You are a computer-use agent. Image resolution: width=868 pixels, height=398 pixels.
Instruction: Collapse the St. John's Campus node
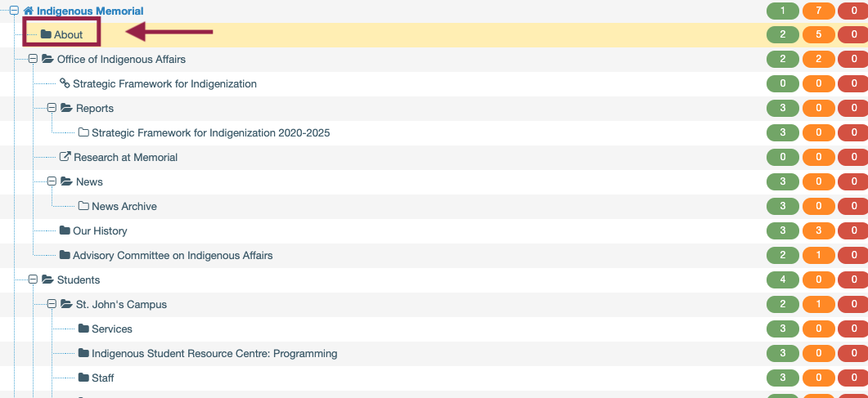[x=52, y=304]
